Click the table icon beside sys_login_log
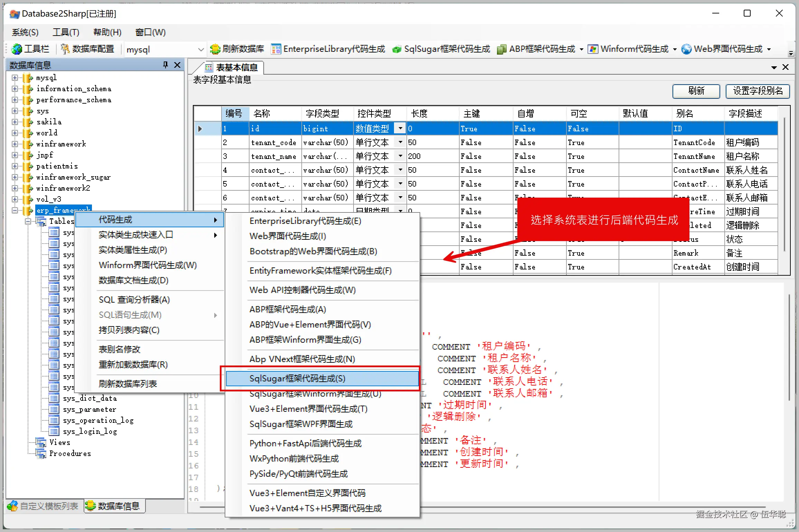This screenshot has height=532, width=799. coord(54,431)
